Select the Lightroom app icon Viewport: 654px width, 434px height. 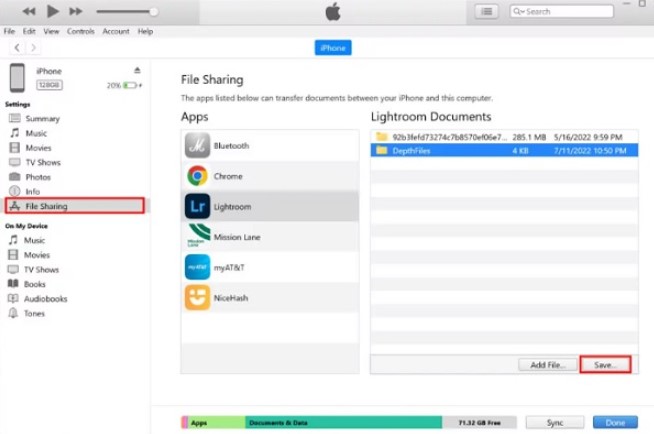(x=197, y=206)
